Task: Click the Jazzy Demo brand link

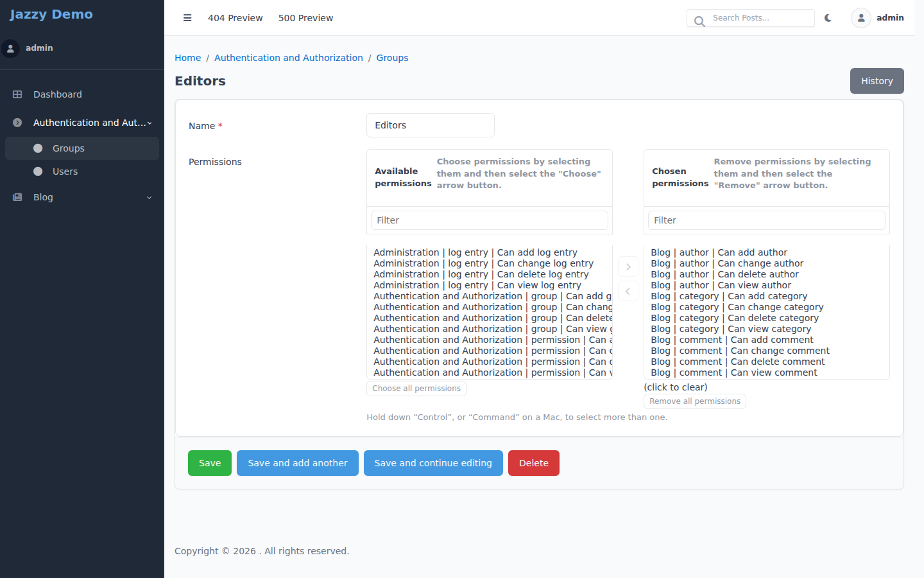Action: (x=51, y=14)
